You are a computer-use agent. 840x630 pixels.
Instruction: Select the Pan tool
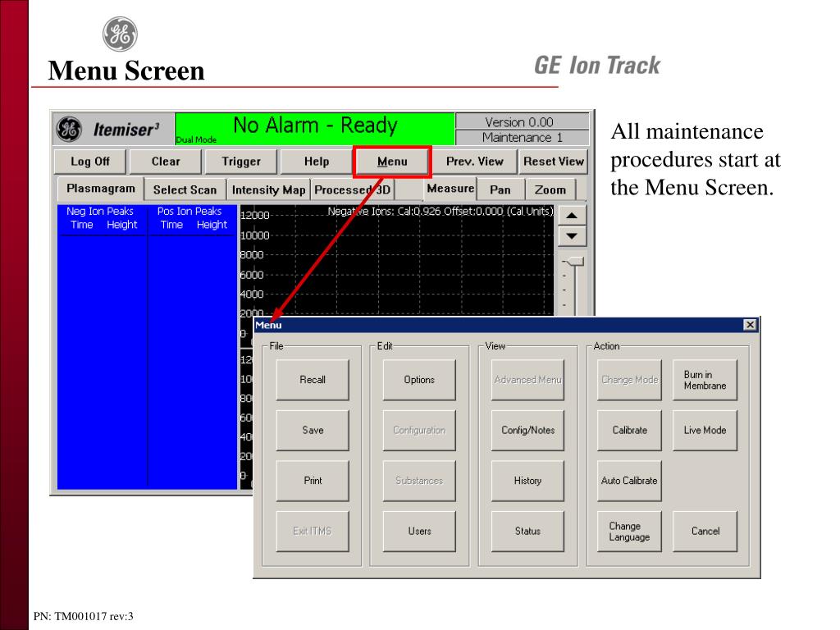(x=500, y=189)
